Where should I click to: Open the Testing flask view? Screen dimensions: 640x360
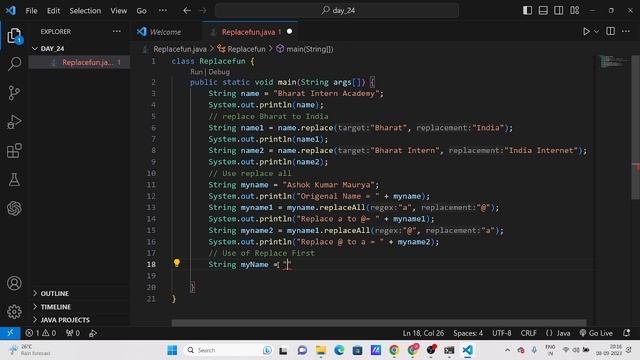14,180
